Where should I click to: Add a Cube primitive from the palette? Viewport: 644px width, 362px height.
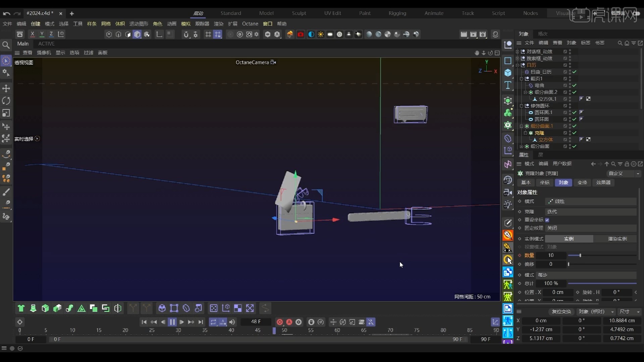tap(508, 73)
